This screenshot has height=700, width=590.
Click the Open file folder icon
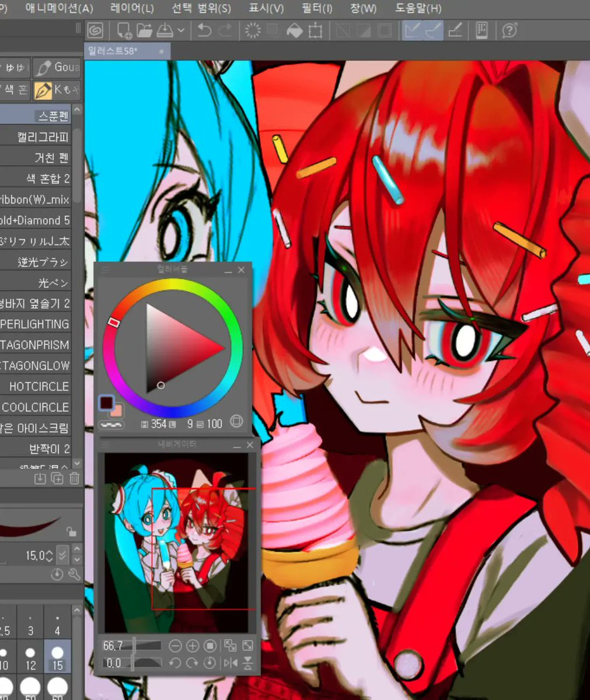144,30
